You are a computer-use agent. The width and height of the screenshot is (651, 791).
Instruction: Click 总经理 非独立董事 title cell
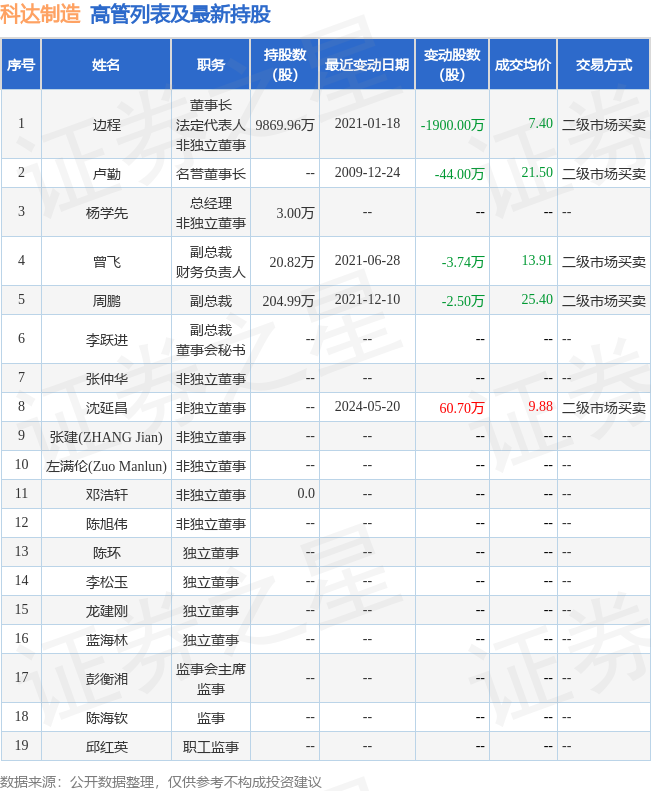(210, 213)
